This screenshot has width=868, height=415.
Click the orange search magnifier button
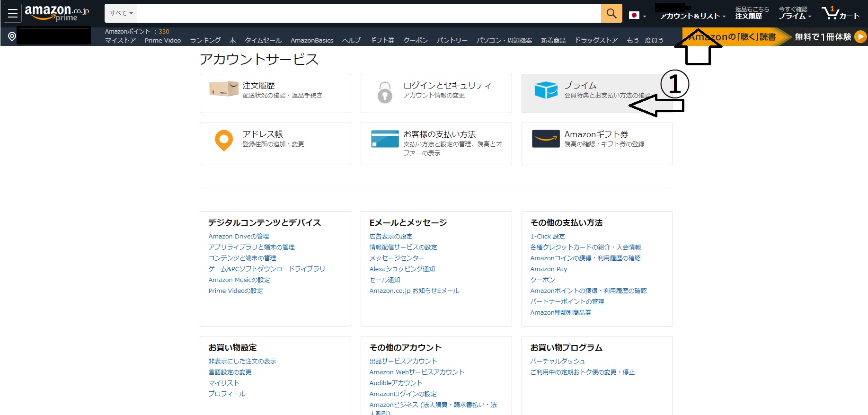tap(611, 13)
